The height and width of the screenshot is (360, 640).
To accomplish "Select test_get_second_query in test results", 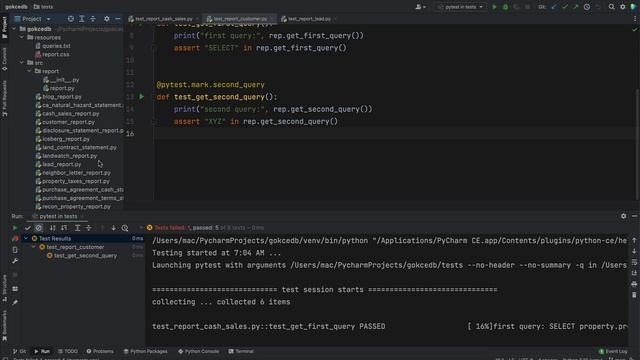I will point(85,256).
